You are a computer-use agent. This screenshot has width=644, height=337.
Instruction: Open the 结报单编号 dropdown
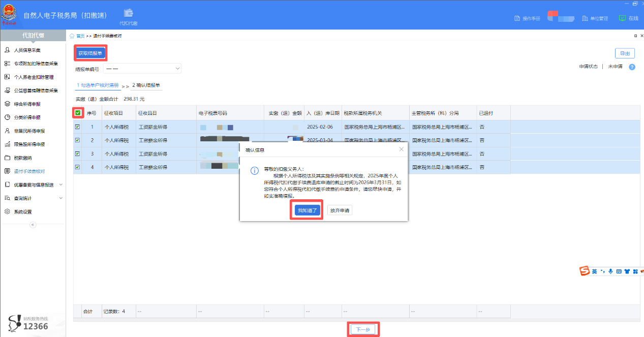click(x=142, y=68)
